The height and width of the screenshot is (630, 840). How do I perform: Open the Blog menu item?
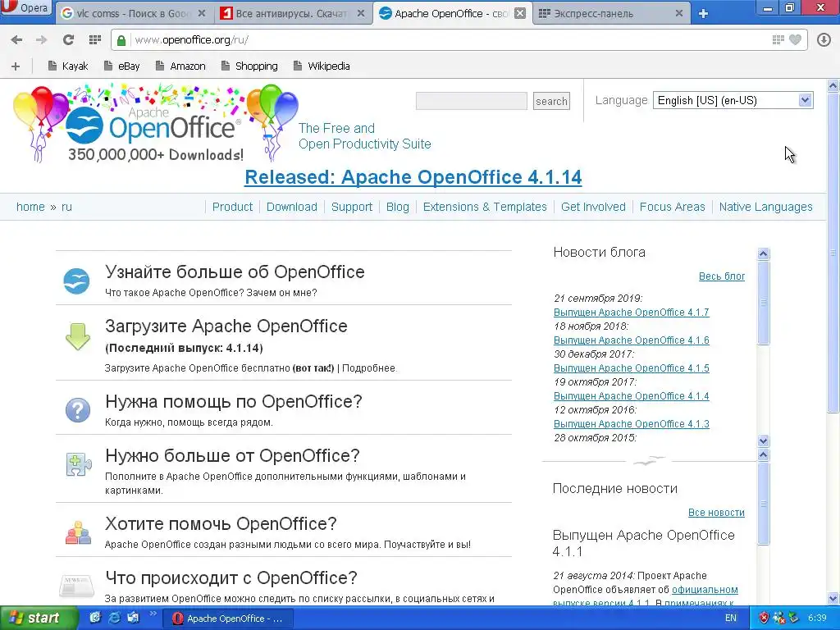coord(398,207)
